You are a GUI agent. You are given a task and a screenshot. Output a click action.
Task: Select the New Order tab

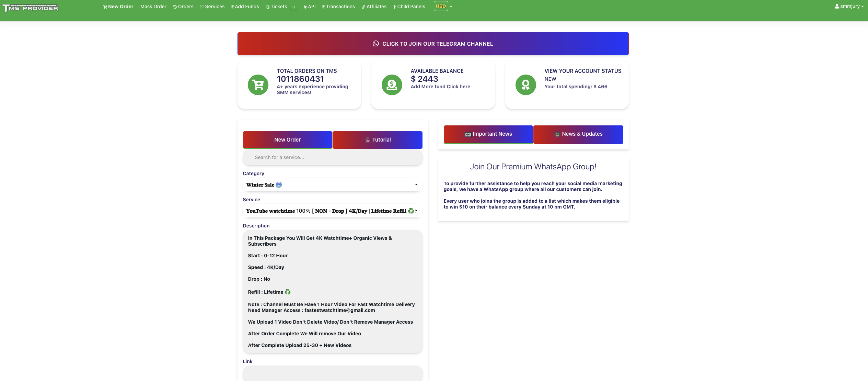(287, 140)
